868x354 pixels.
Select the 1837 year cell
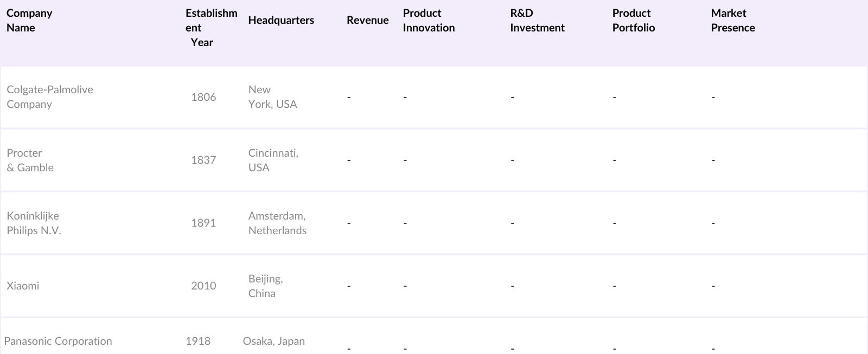[203, 160]
